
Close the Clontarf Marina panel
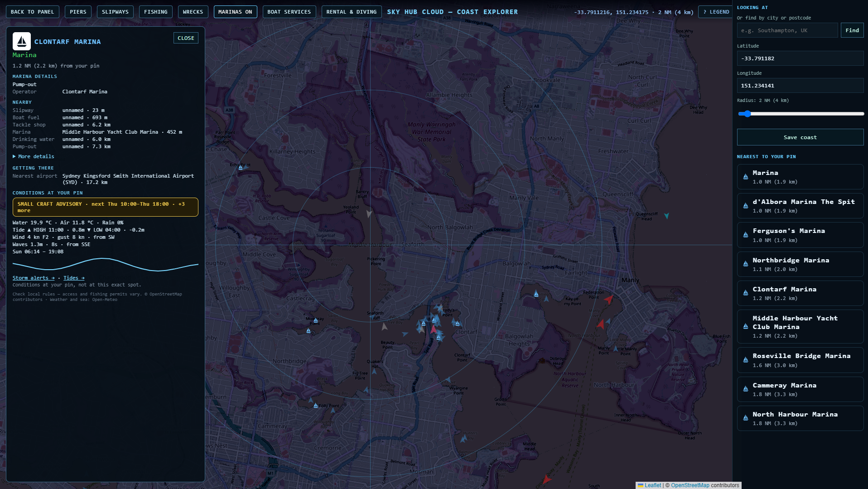tap(186, 38)
